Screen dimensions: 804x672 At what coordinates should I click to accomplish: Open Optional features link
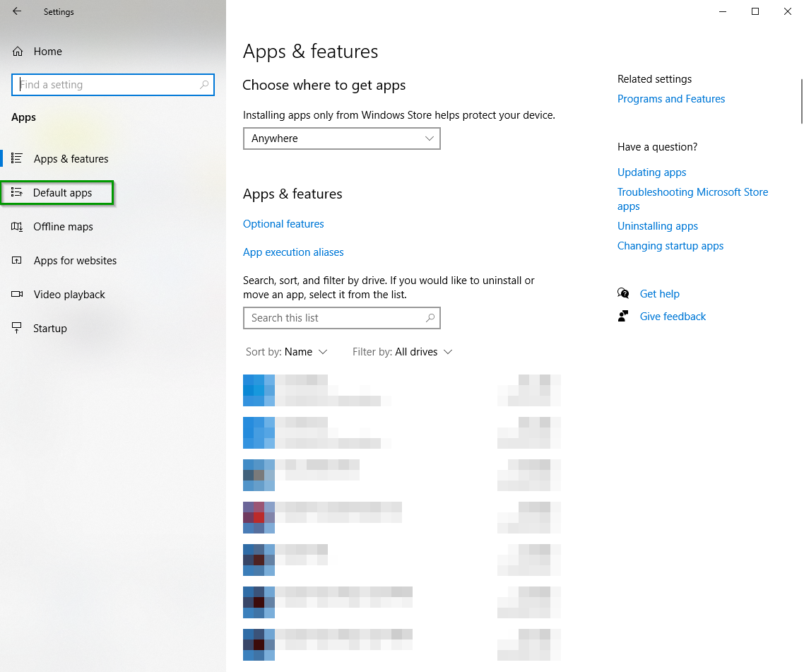coord(283,224)
